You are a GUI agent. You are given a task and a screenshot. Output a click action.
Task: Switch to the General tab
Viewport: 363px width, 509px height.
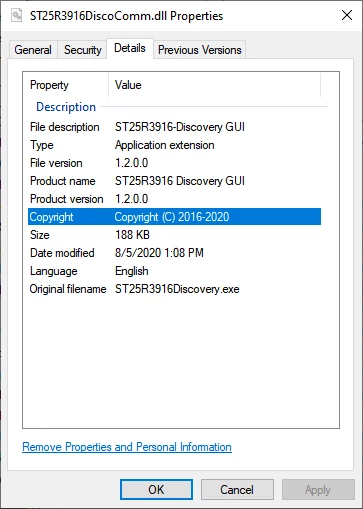[x=33, y=50]
